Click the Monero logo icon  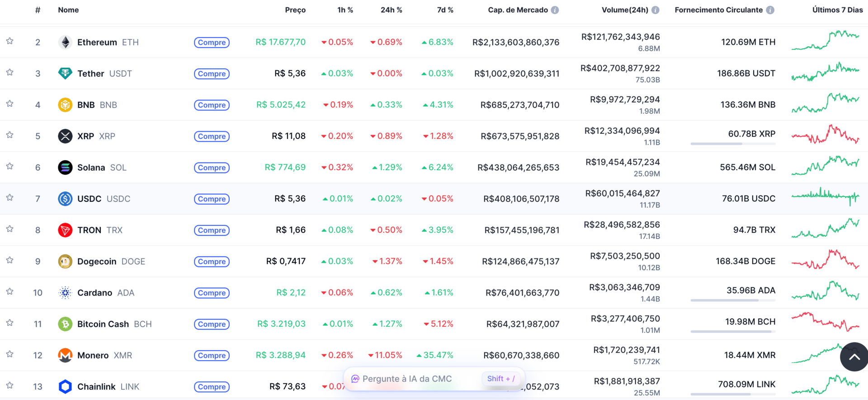pos(65,355)
